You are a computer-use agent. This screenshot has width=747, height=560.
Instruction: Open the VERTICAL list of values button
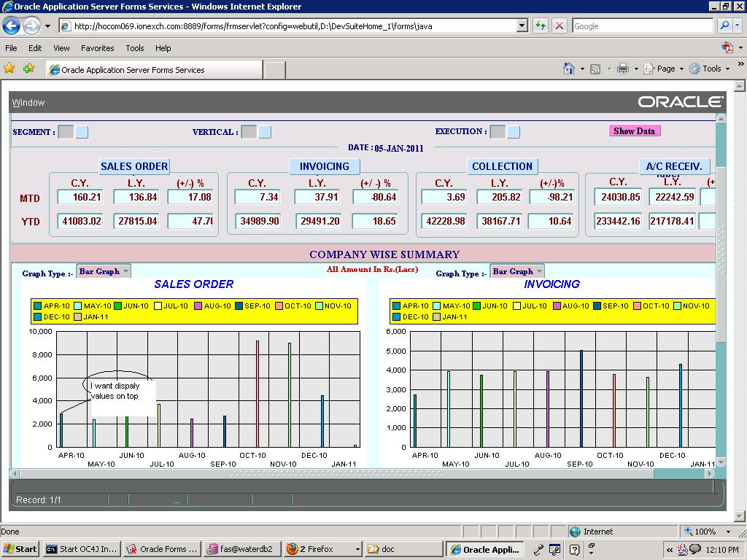[x=265, y=132]
